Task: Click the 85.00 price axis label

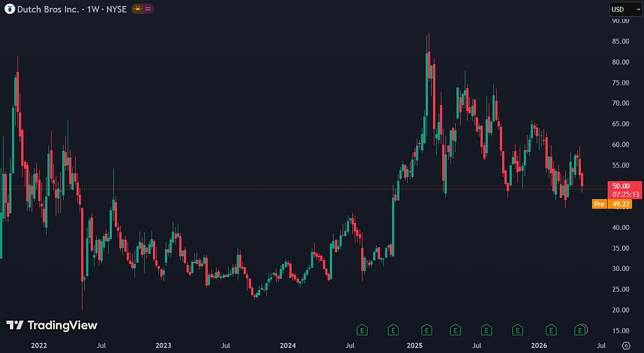Action: click(x=620, y=41)
